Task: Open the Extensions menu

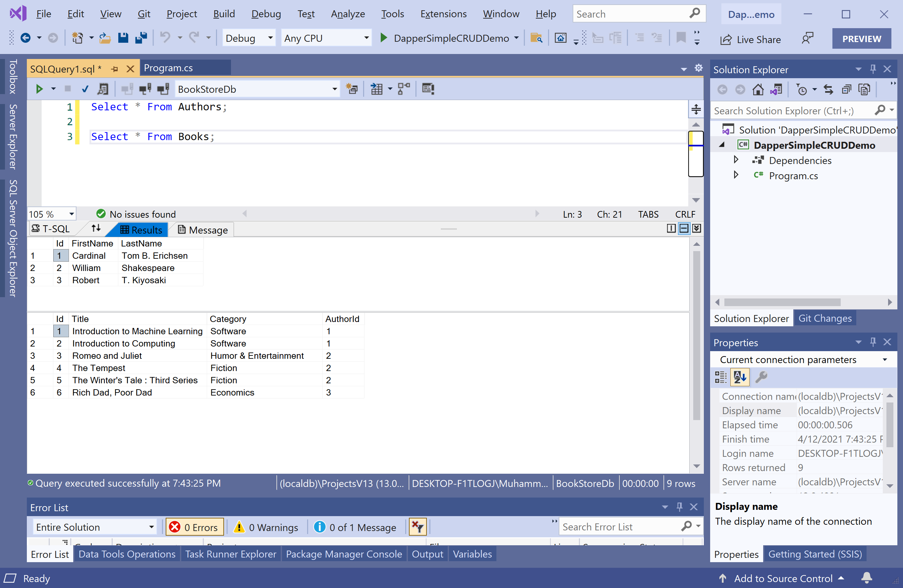Action: [x=443, y=14]
